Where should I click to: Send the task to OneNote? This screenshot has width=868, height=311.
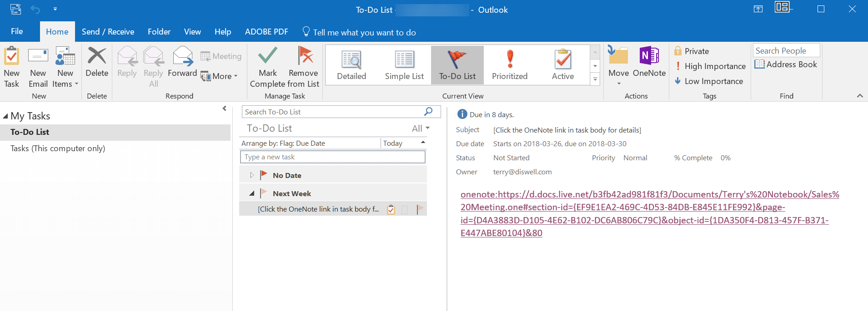649,62
